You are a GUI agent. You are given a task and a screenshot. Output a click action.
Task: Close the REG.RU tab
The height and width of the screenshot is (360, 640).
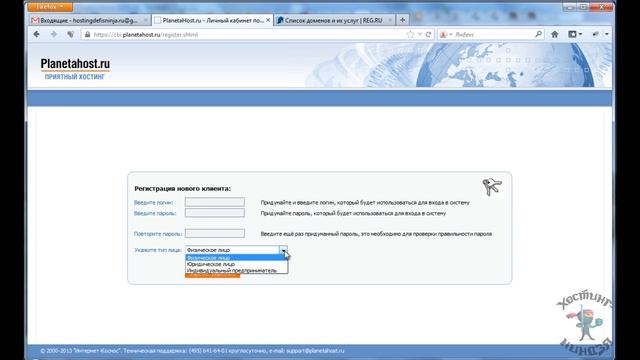coord(390,20)
